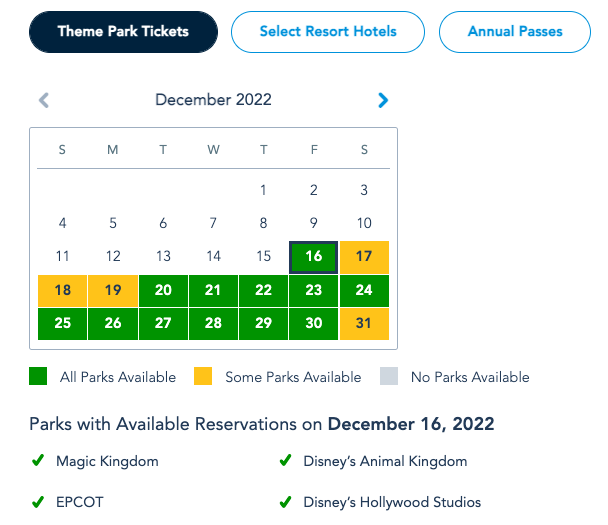Click gray No Parks Available legend swatch
608x525 pixels.
coord(389,377)
